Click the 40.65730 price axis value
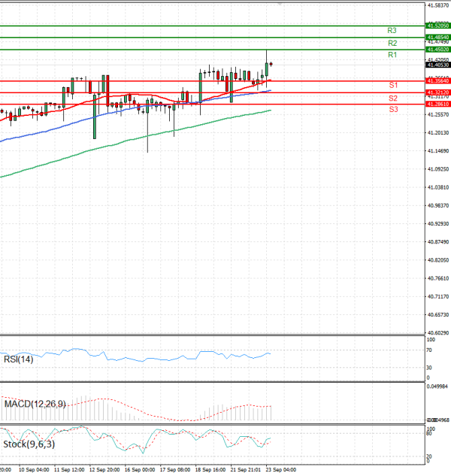The width and height of the screenshot is (451, 476). [438, 315]
